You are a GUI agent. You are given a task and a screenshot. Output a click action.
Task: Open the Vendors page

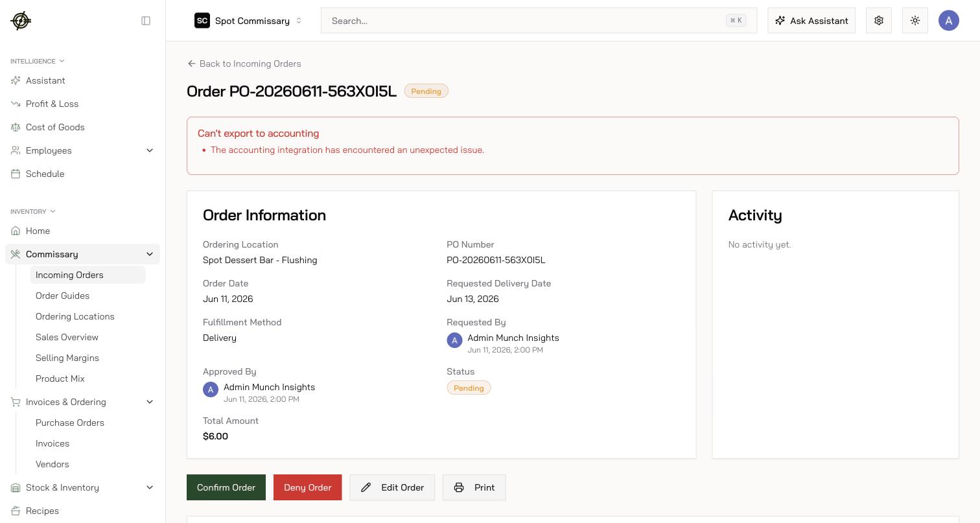[52, 464]
